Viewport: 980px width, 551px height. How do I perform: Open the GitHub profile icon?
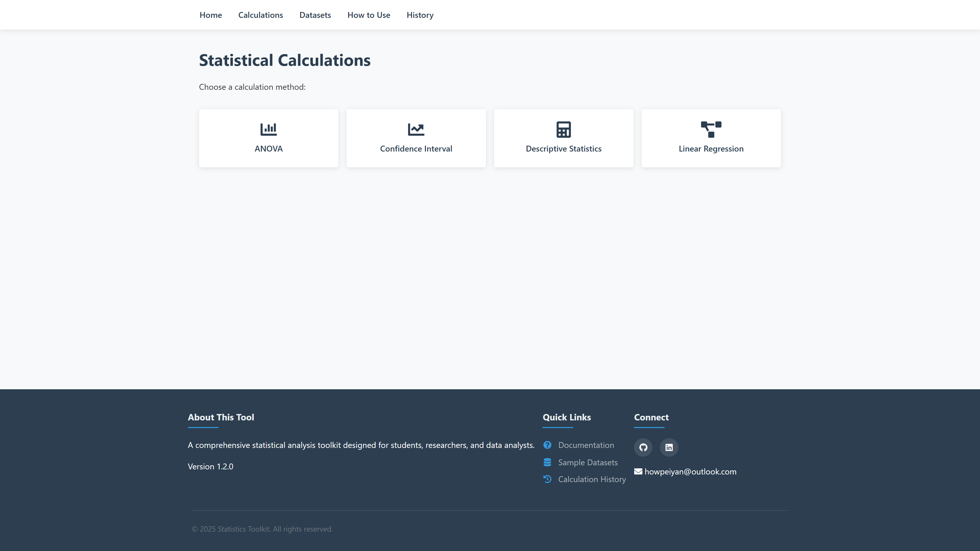[643, 447]
